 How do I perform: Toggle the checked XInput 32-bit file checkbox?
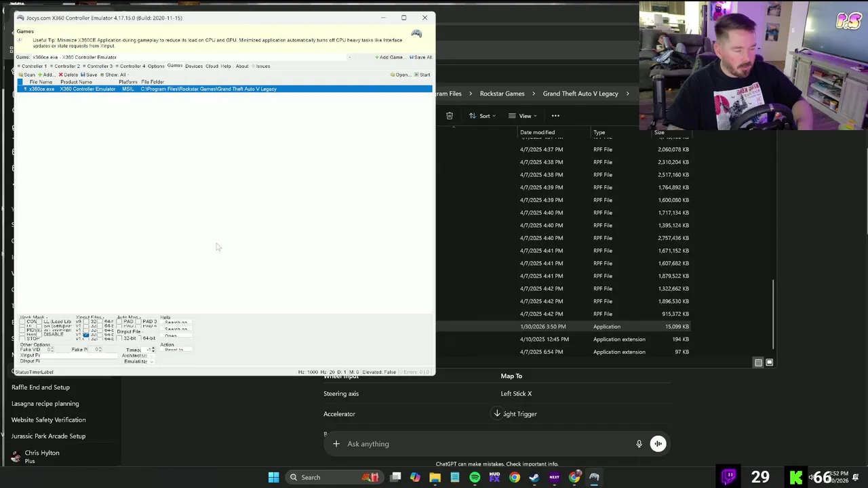(86, 335)
